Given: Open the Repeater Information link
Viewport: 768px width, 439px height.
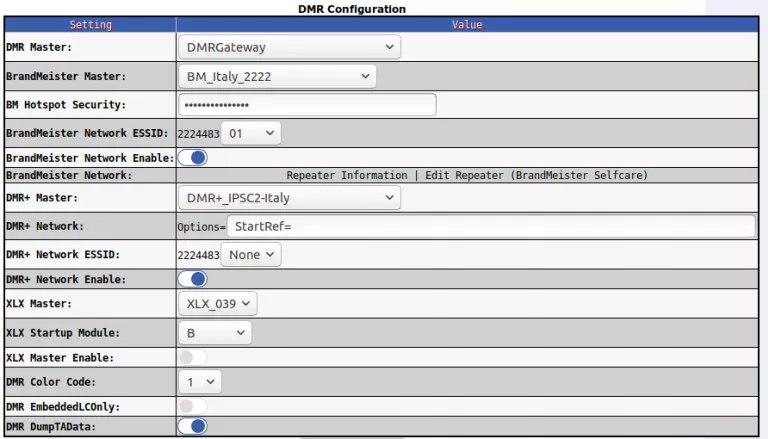Looking at the screenshot, I should pyautogui.click(x=347, y=175).
